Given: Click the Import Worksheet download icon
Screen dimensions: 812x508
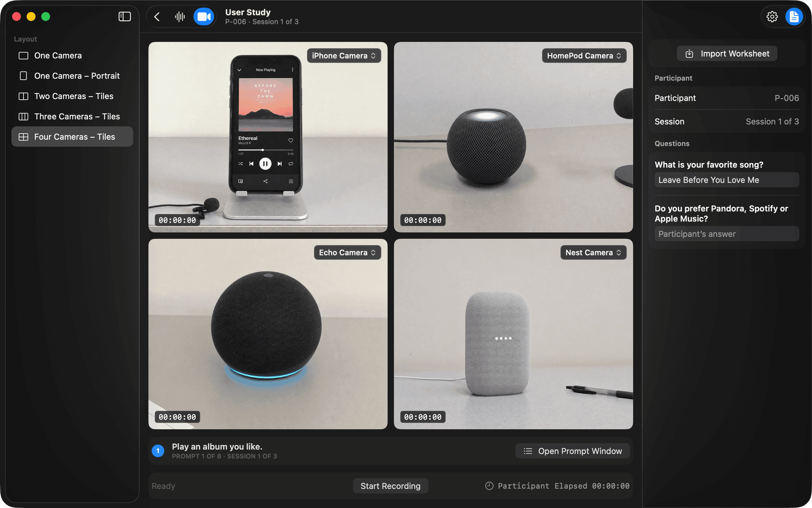Looking at the screenshot, I should 689,54.
